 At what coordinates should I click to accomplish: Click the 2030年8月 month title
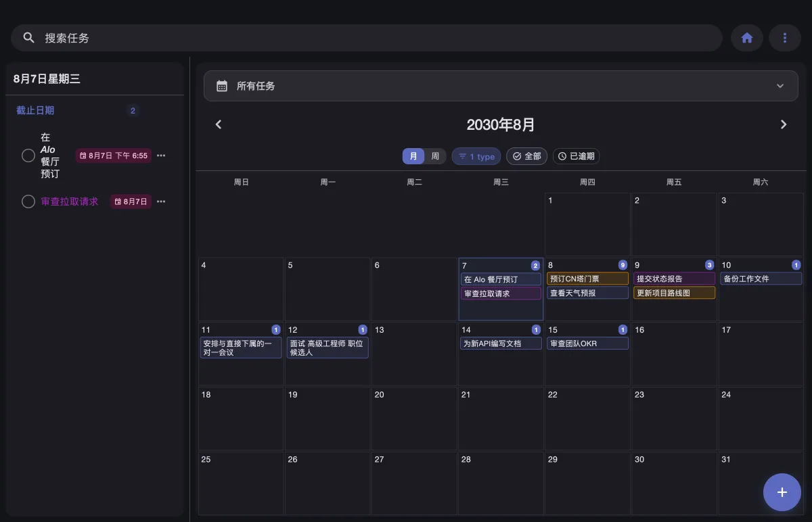tap(501, 124)
